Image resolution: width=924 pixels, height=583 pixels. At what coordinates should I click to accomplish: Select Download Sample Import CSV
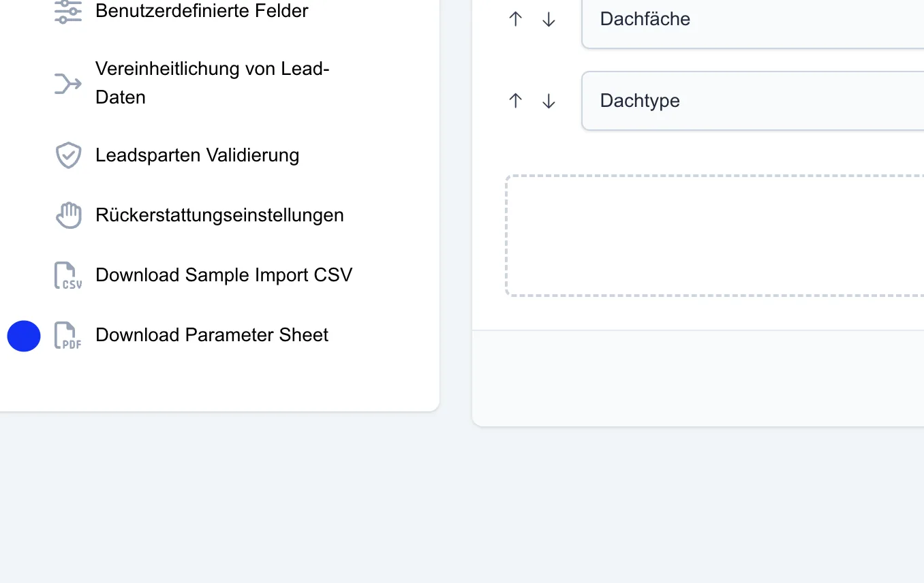(x=224, y=275)
